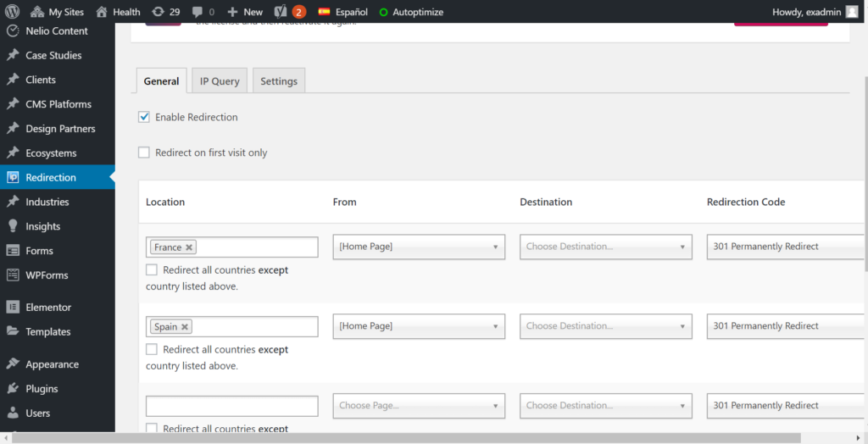
Task: Remove the Spain location tag
Action: pos(185,327)
